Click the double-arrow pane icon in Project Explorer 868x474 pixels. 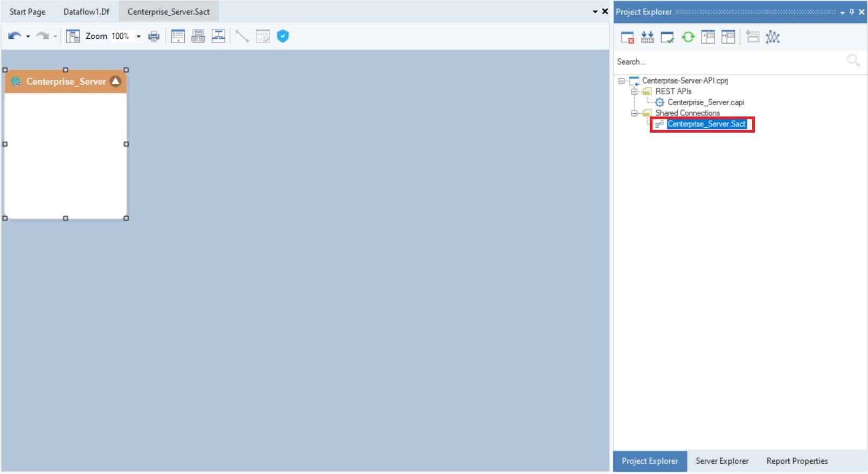(728, 37)
